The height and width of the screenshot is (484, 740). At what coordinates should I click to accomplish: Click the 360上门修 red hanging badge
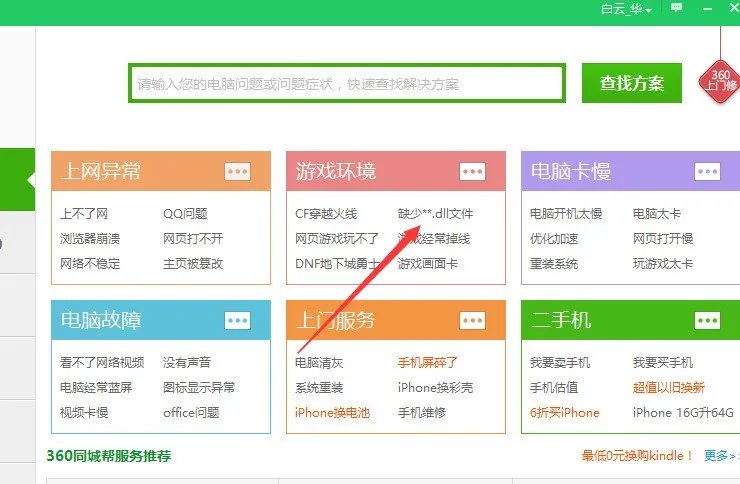(720, 81)
